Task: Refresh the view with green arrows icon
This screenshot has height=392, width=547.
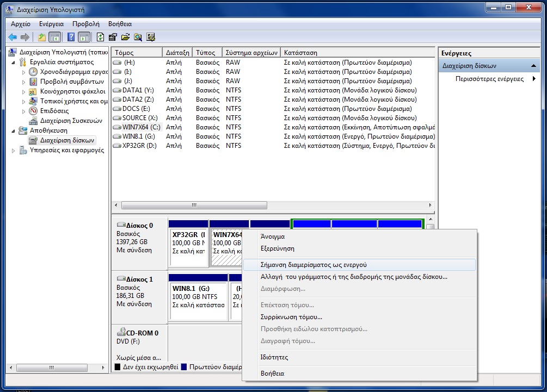Action: [x=101, y=37]
